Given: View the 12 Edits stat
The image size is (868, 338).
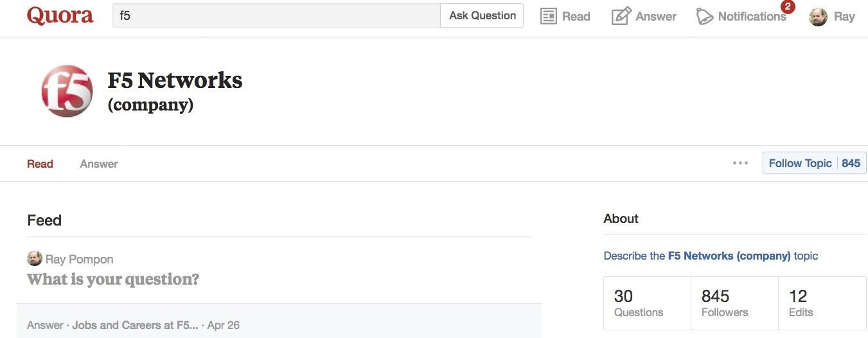Looking at the screenshot, I should click(821, 303).
